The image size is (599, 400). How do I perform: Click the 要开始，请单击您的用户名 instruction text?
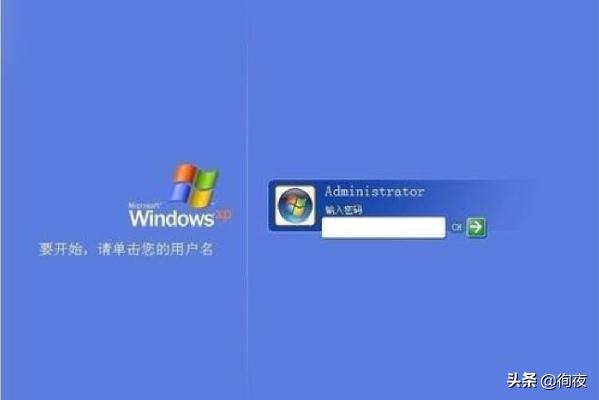click(126, 249)
